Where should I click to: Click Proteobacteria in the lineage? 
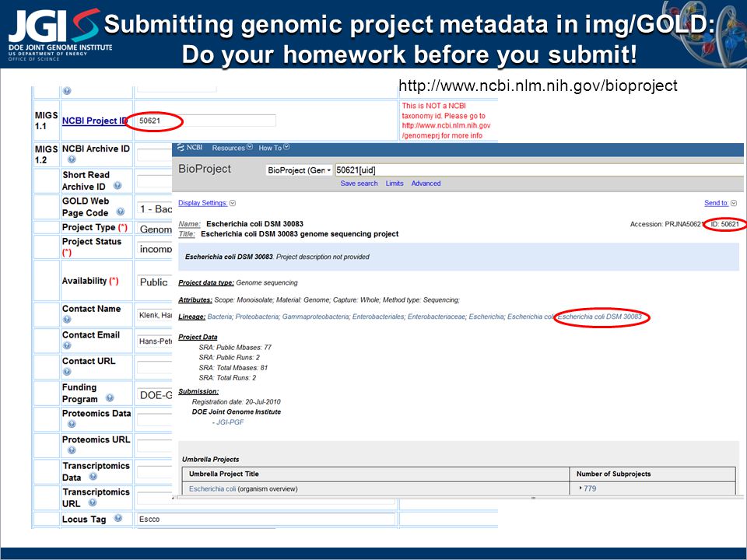257,317
